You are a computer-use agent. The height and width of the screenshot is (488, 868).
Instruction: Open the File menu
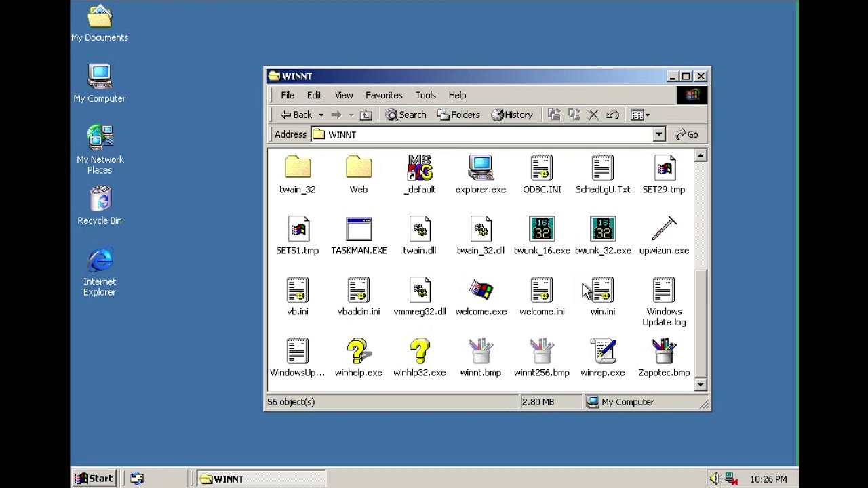(288, 95)
